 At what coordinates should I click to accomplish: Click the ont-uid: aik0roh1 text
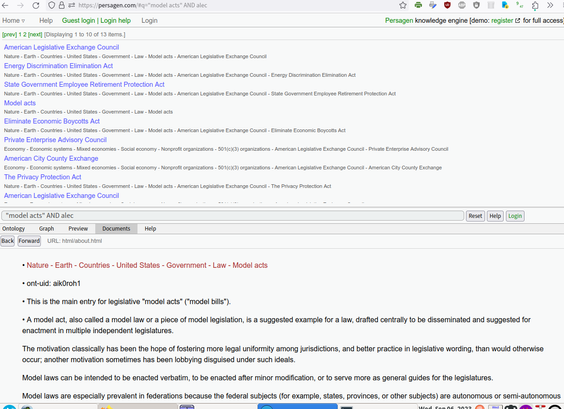54,283
